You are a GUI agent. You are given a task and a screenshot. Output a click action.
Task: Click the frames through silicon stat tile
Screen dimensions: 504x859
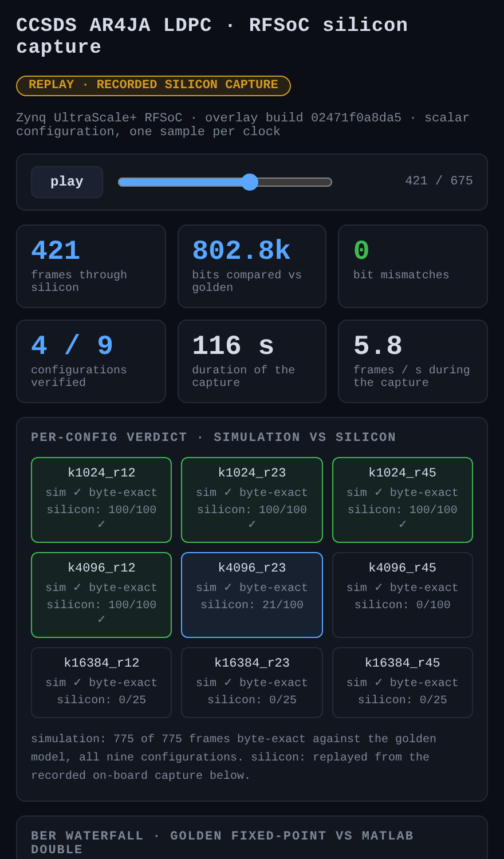click(x=91, y=266)
